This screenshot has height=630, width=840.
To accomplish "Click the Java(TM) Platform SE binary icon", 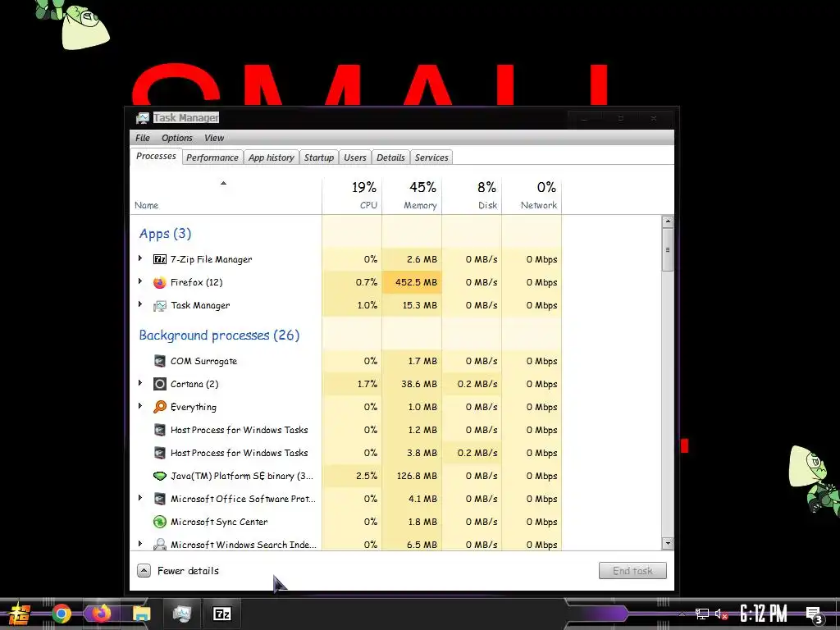I will (160, 476).
